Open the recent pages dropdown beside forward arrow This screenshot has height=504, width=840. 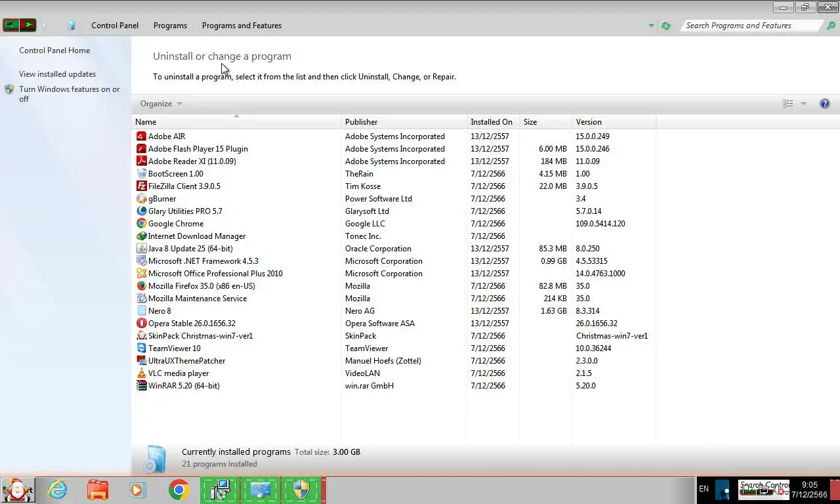click(44, 26)
